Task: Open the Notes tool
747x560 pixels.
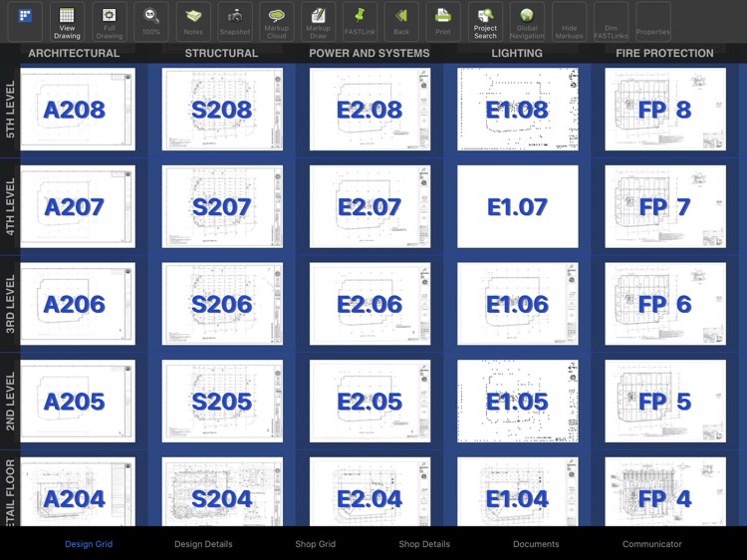Action: (193, 21)
